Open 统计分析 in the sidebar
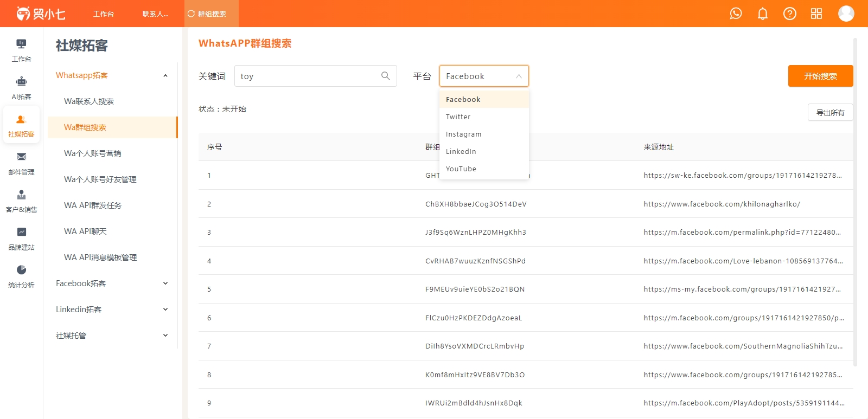This screenshot has width=868, height=419. tap(21, 276)
